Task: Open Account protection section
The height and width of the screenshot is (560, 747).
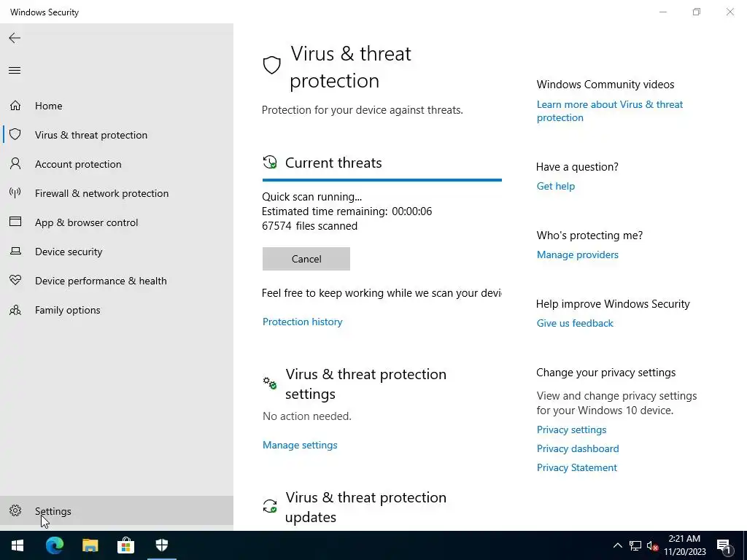Action: coord(117,164)
